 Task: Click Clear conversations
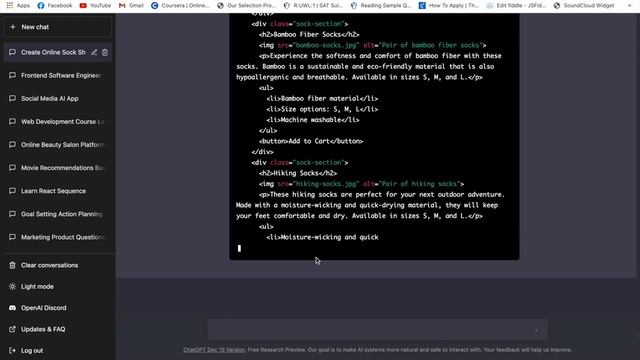[57, 265]
